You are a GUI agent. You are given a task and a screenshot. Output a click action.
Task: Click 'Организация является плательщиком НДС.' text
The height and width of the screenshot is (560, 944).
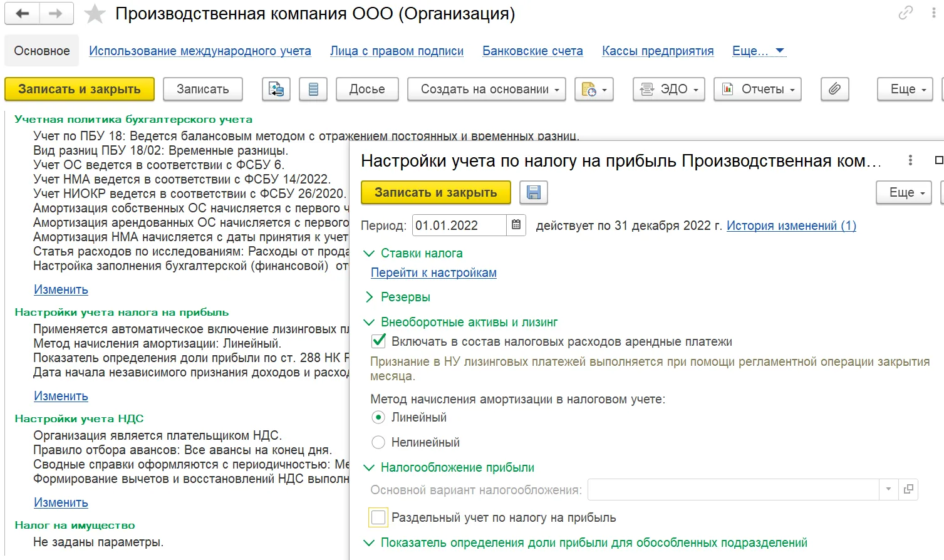(x=157, y=435)
